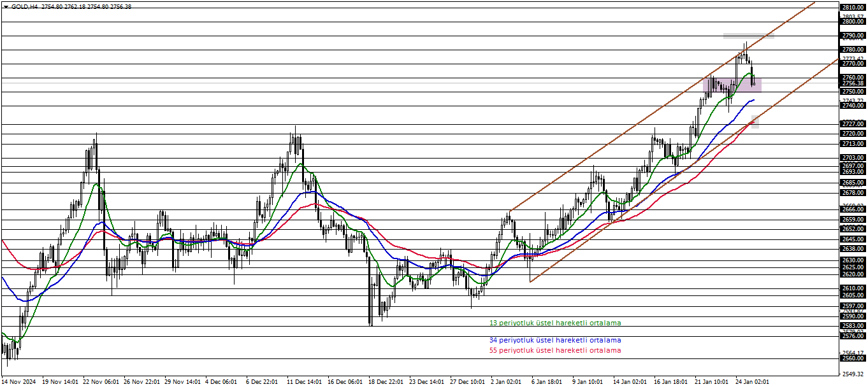Click the 4 Dec 06:01 date label
This screenshot has height=389, width=868.
coord(222,382)
